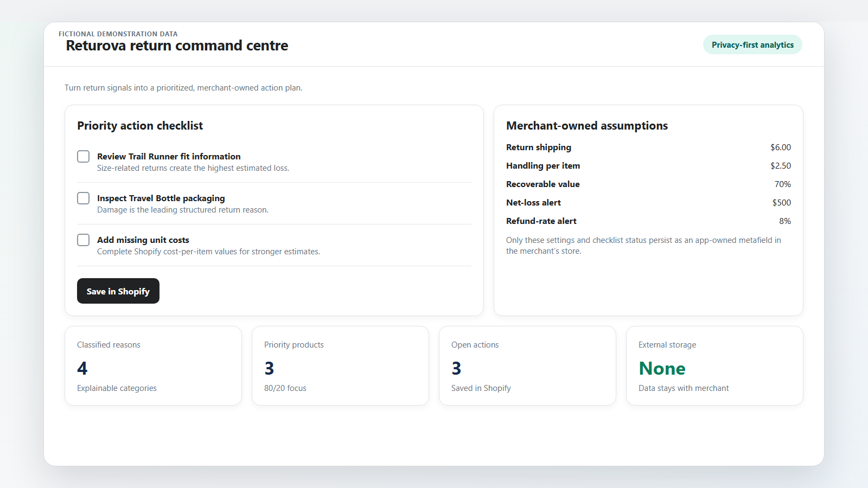Select the Return shipping $6.00 value
Viewport: 868px width, 488px height.
pos(781,147)
